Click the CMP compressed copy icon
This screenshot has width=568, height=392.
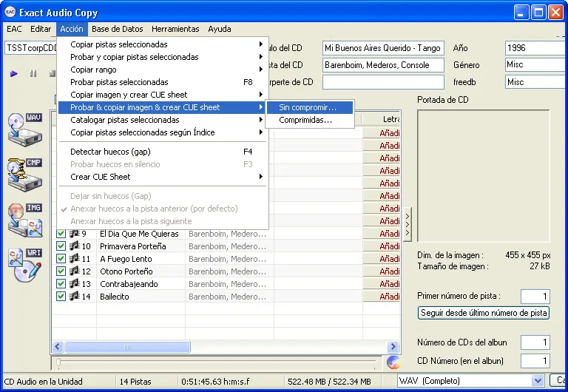click(x=25, y=175)
